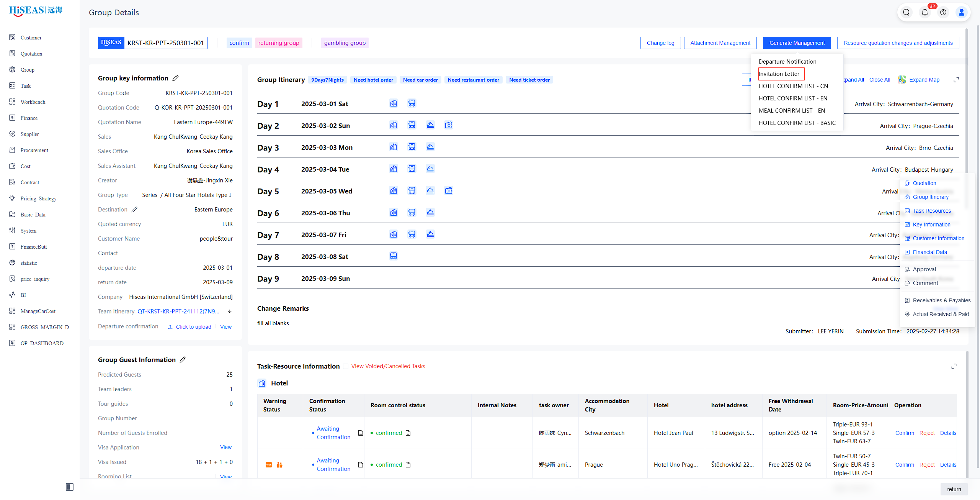The image size is (980, 500).
Task: Click Day 2 ticket icon
Action: [x=449, y=125]
